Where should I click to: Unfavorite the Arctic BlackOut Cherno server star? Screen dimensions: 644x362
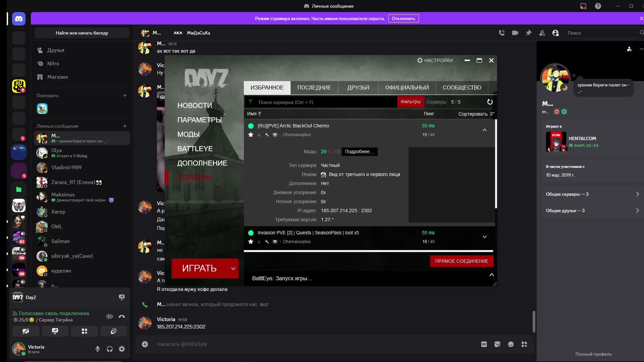pyautogui.click(x=251, y=135)
